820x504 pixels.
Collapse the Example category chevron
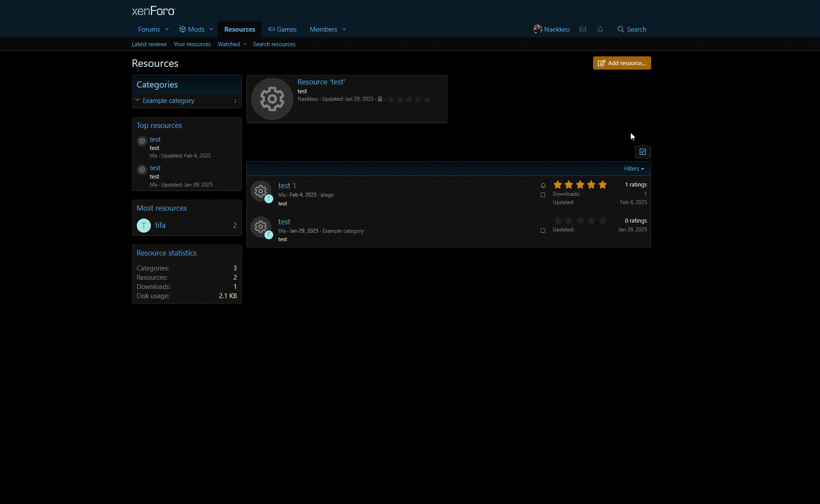pyautogui.click(x=138, y=100)
